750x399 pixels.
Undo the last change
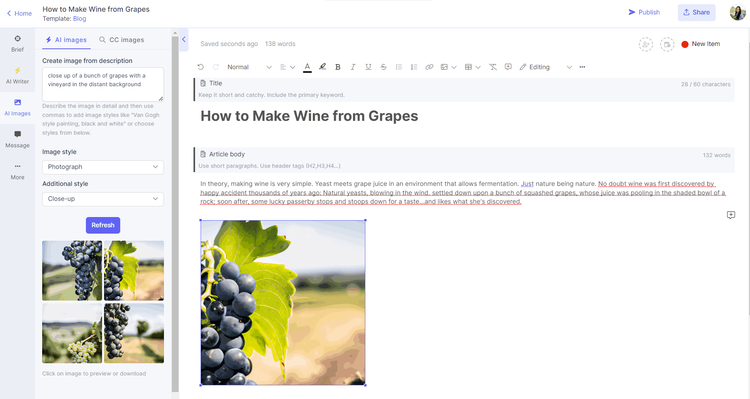click(200, 67)
